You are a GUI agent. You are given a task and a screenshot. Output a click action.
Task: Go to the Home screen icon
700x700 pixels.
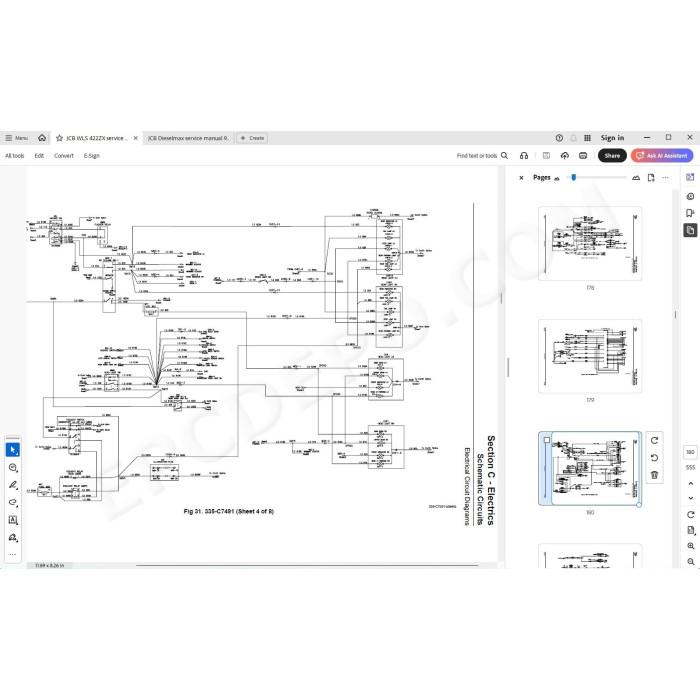[x=42, y=138]
